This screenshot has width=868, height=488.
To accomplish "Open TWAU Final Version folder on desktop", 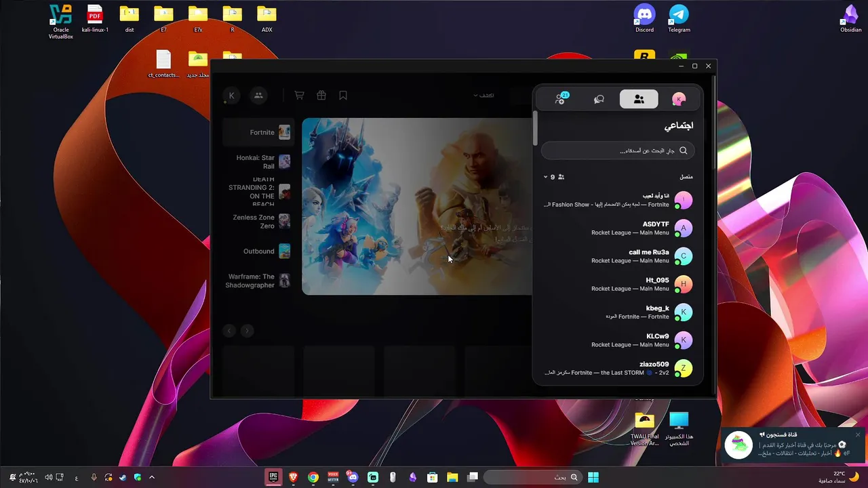I will click(644, 429).
